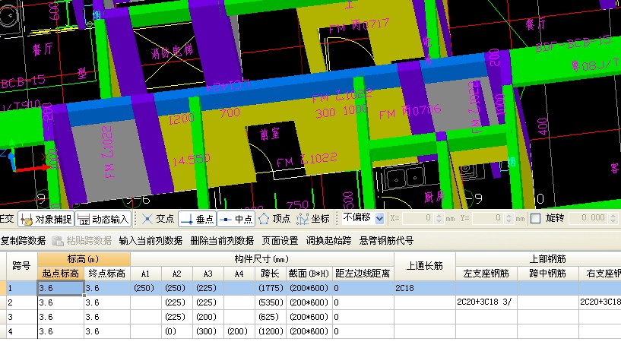Click the red X-axis arrow gizmo
The image size is (621, 364).
point(33,169)
